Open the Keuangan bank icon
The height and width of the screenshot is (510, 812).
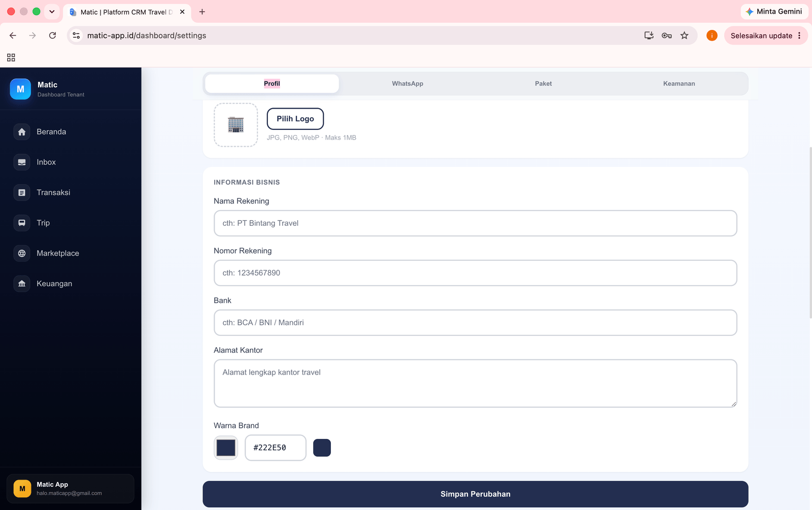tap(22, 284)
